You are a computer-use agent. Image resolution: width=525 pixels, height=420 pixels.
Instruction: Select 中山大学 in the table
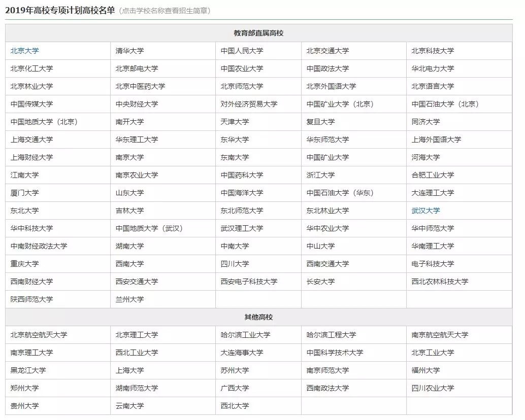pos(320,246)
